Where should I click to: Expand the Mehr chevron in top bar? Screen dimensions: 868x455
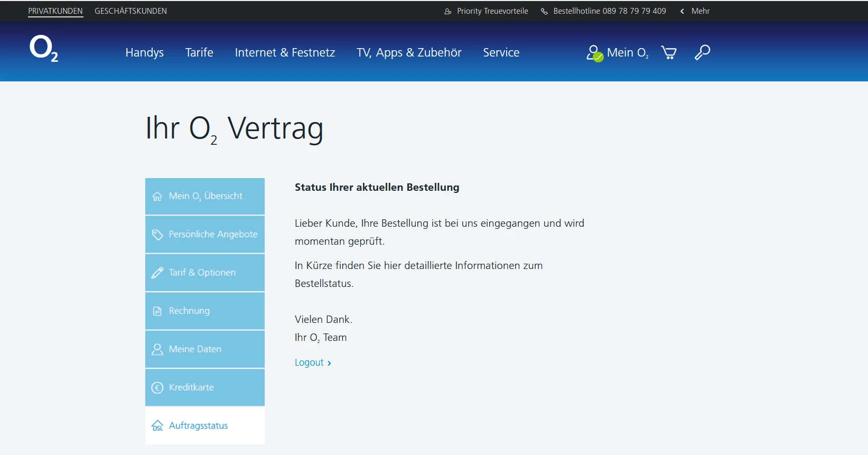(682, 11)
